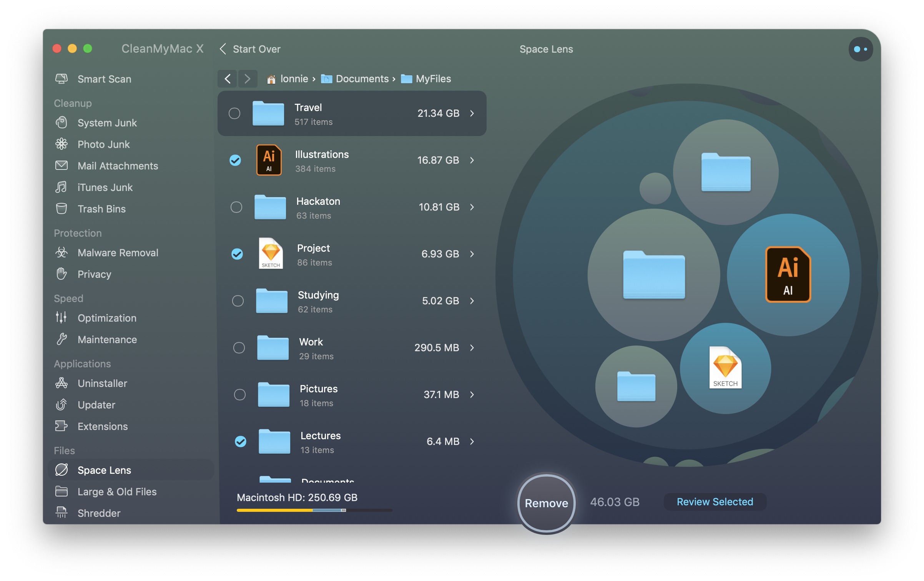Toggle selection checkbox for Illustrations folder

click(236, 159)
